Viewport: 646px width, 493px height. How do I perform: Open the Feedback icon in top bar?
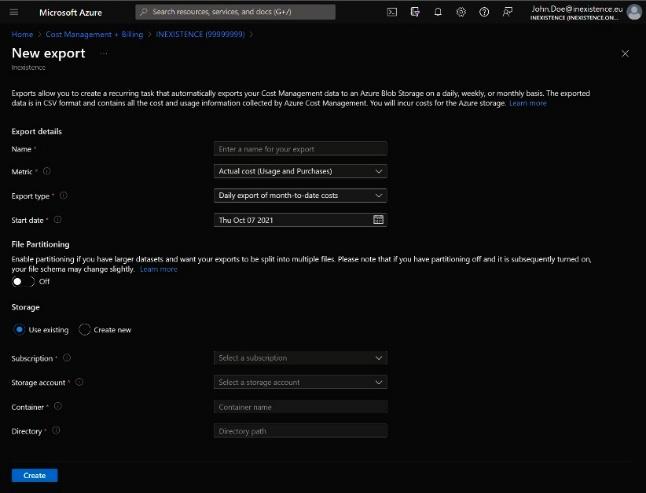pos(507,12)
